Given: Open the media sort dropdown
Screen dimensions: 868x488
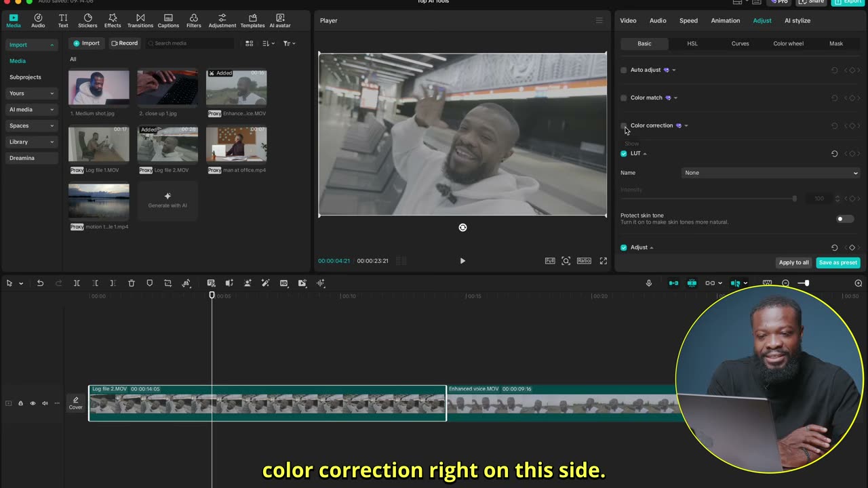Looking at the screenshot, I should [269, 43].
